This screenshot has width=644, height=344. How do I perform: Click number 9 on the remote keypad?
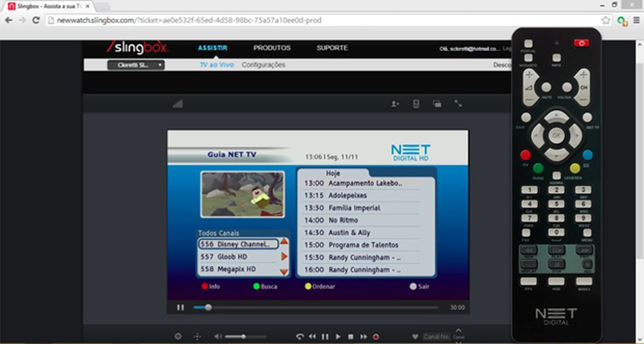(x=583, y=218)
